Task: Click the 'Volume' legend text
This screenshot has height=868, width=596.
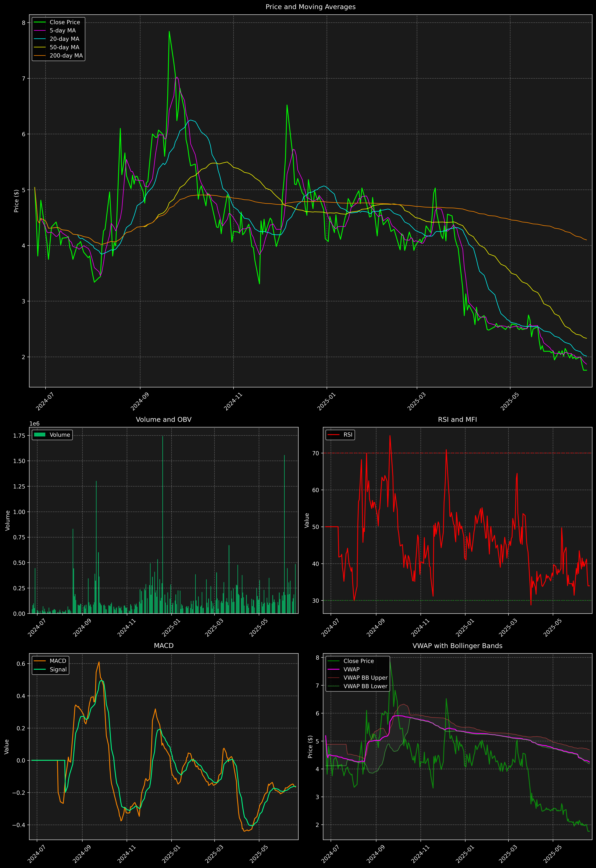Action: pyautogui.click(x=60, y=435)
